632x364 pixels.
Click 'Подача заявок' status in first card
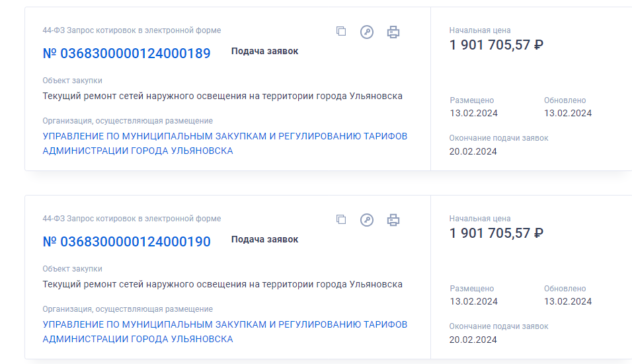coord(264,52)
